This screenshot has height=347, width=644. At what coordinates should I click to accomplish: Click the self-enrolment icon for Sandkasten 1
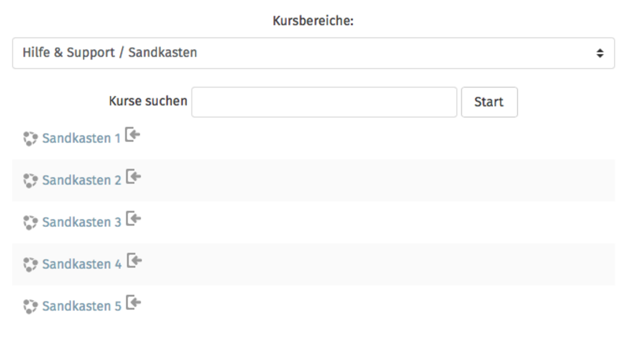[133, 135]
